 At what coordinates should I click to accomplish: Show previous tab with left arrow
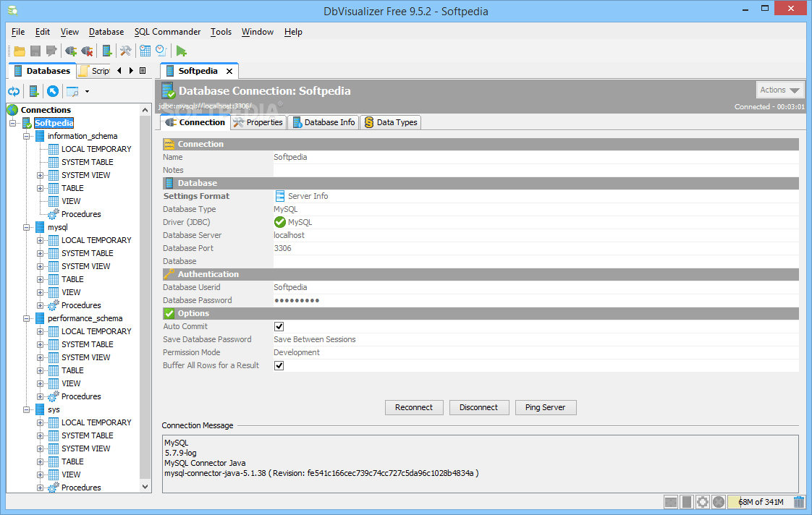119,71
